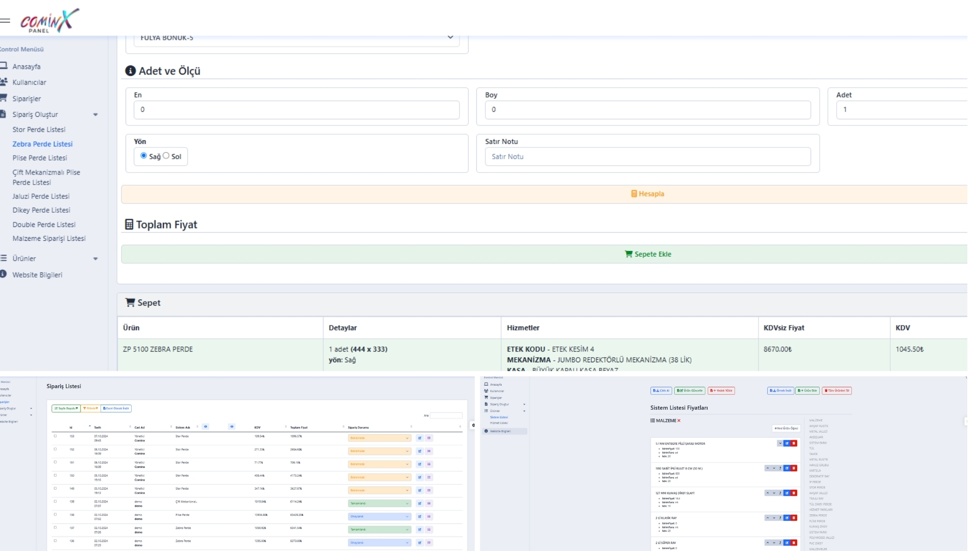Toggle the eye icon next to Sistem Adı column

coord(206,427)
